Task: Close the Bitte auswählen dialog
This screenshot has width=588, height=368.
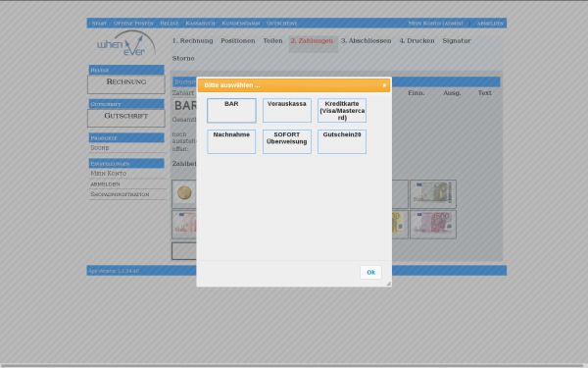Action: tap(384, 85)
